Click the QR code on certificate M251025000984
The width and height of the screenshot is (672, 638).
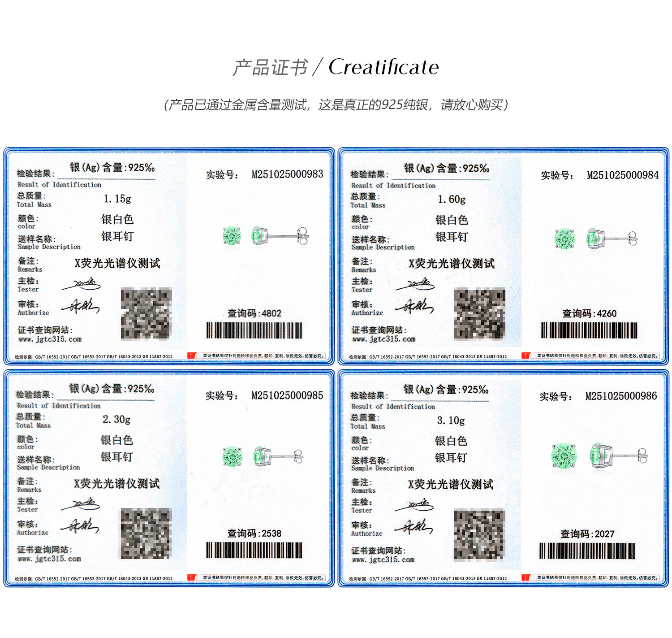[x=480, y=314]
